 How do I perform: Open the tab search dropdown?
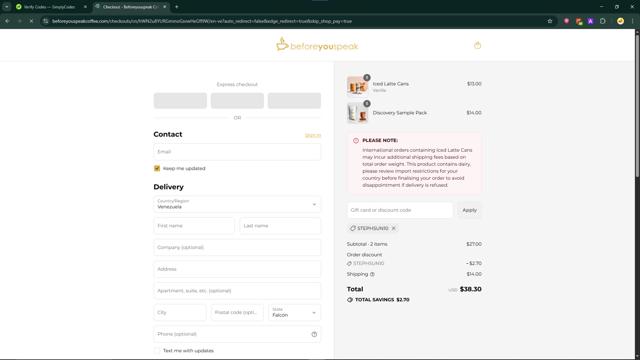[7, 7]
